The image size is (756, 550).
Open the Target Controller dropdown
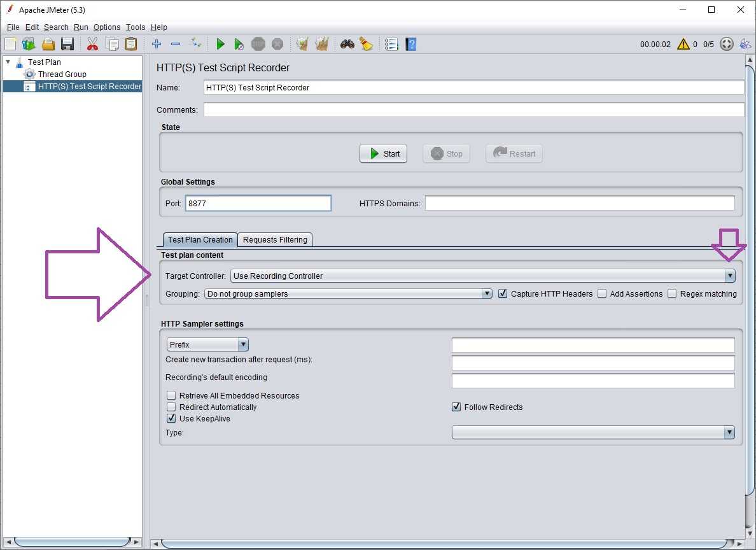pos(729,276)
